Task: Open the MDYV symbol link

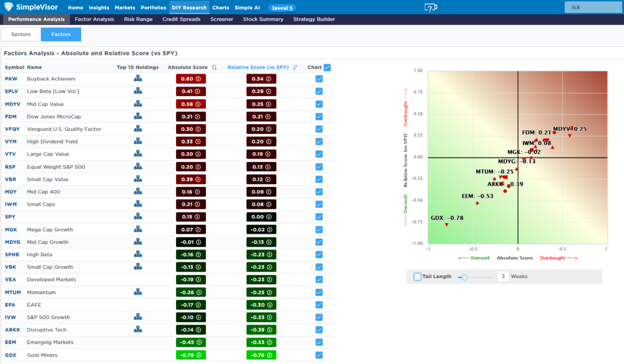Action: (12, 104)
